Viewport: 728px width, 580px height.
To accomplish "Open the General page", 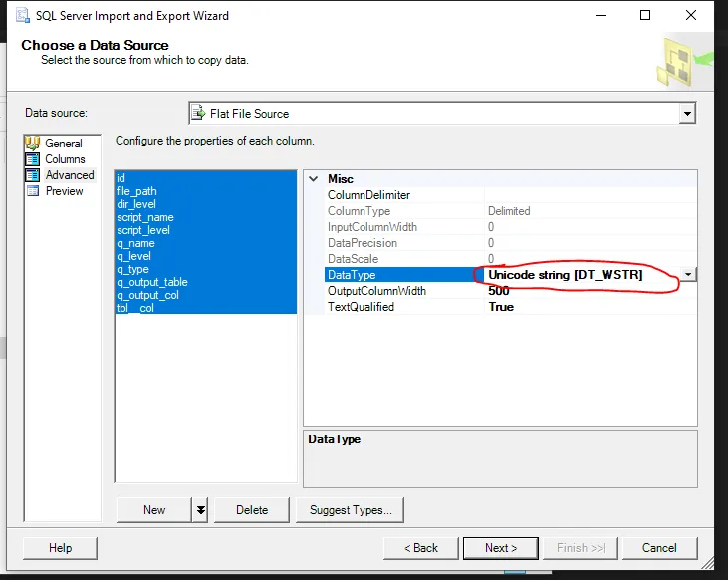I will click(63, 144).
